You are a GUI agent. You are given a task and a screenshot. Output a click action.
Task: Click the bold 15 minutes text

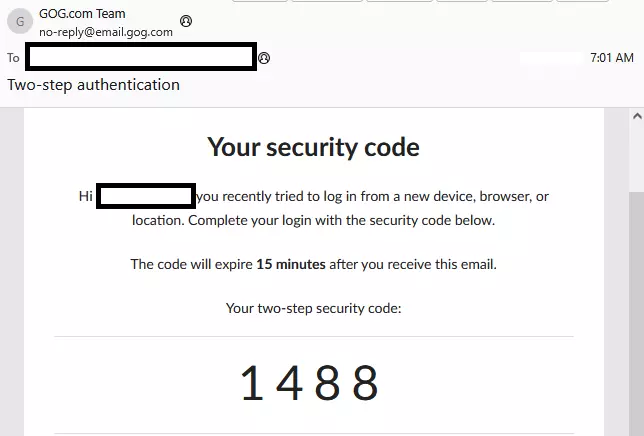click(x=291, y=264)
